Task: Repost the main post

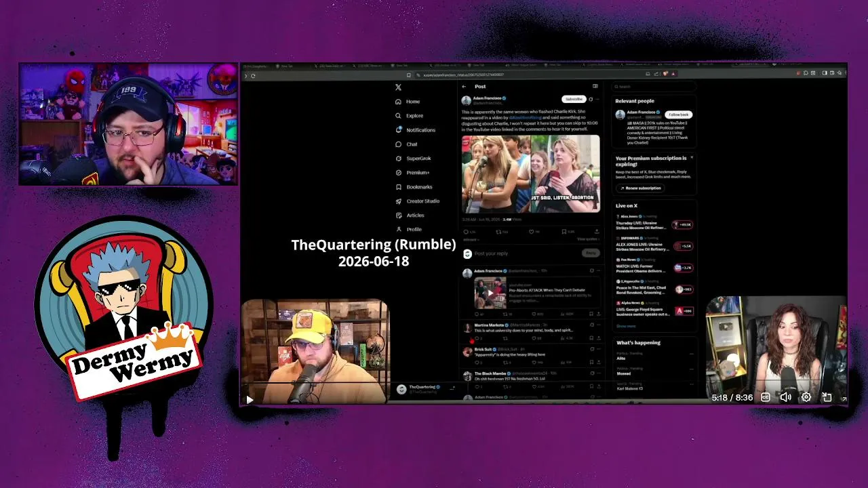Action: 498,232
